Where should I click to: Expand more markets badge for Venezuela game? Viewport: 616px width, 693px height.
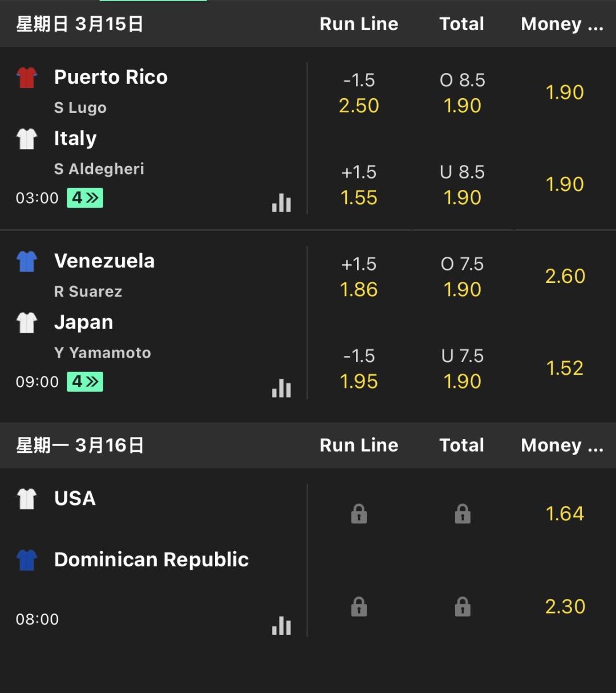click(x=85, y=382)
